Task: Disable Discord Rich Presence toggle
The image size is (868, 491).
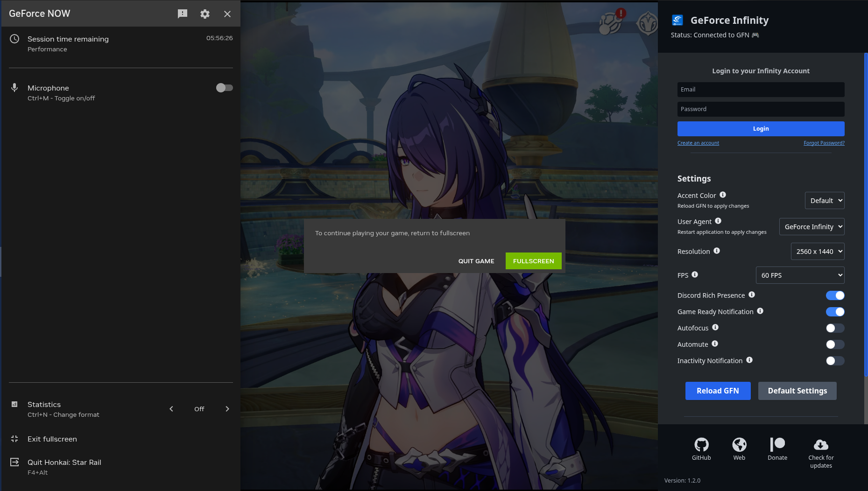Action: click(x=835, y=295)
